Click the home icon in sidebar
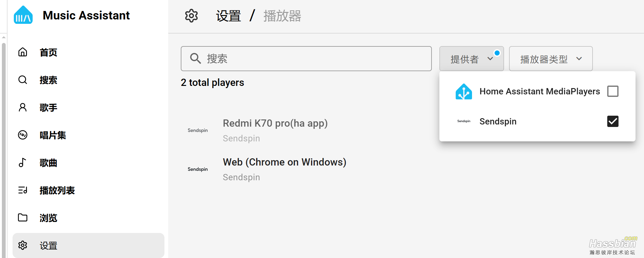Image resolution: width=644 pixels, height=258 pixels. 23,52
